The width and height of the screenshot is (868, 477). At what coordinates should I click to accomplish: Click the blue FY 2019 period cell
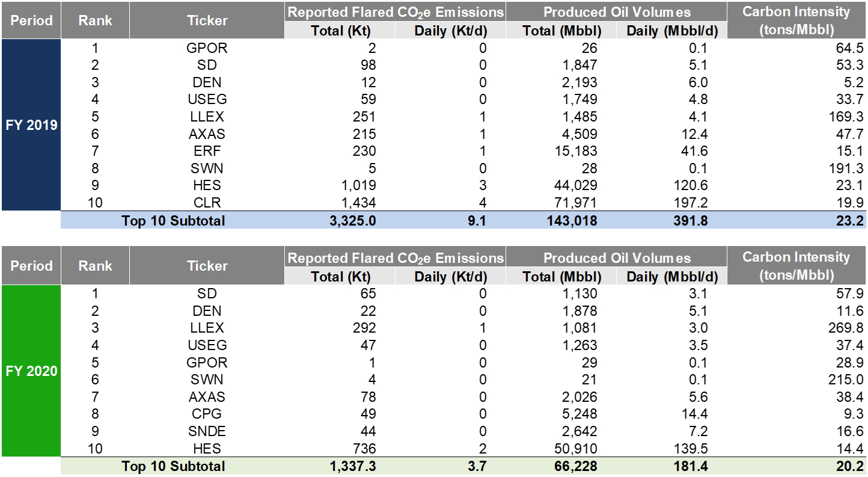(x=31, y=125)
